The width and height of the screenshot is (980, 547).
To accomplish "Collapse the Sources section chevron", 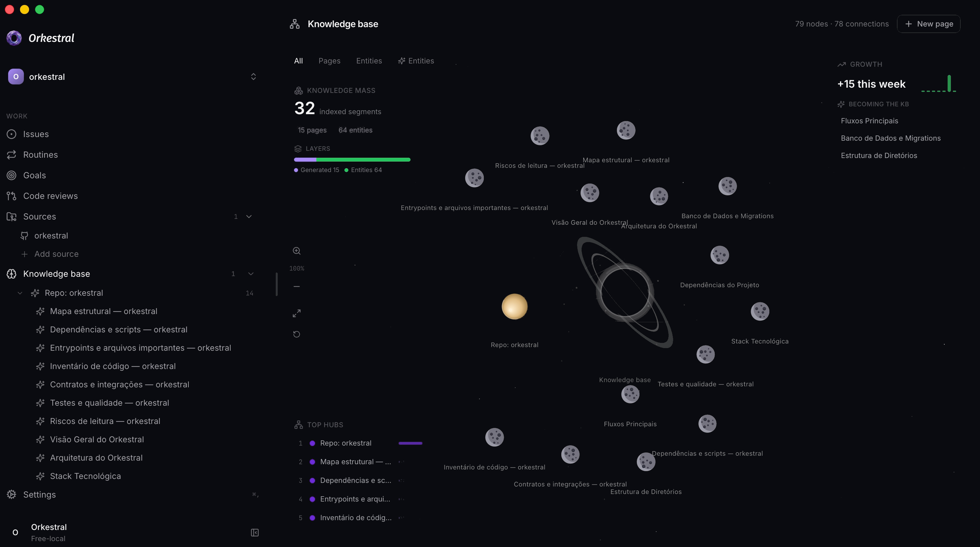I will [x=249, y=217].
